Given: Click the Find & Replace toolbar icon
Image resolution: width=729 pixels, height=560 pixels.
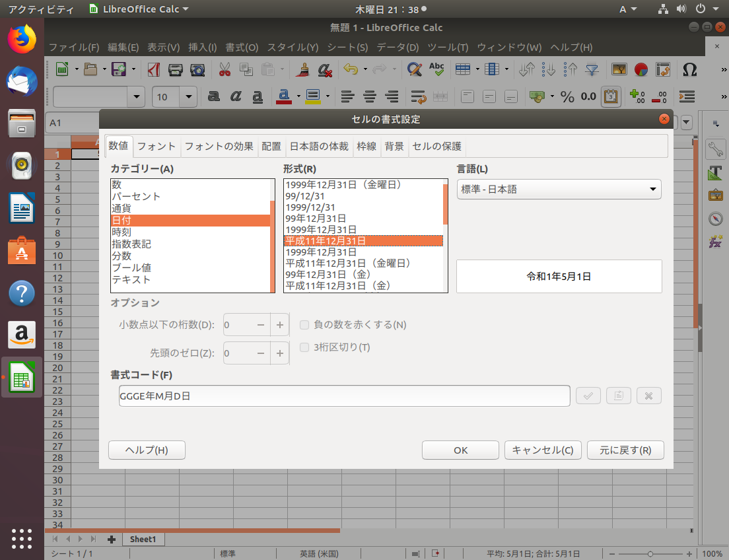Looking at the screenshot, I should (414, 69).
